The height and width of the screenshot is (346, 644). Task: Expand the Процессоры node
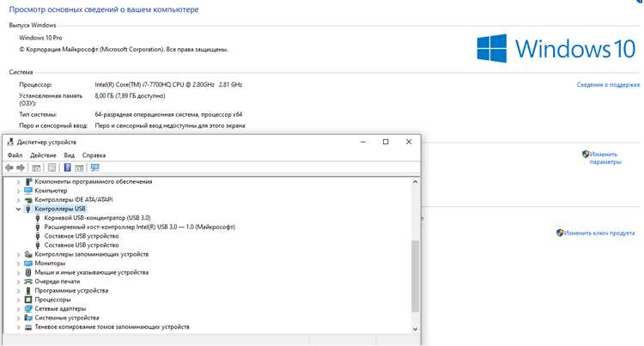coord(18,300)
